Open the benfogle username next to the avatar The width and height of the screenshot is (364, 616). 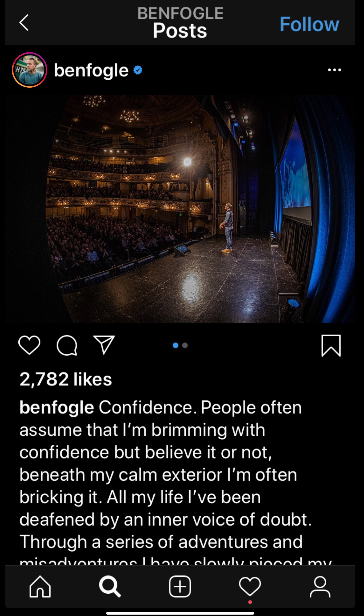coord(91,70)
